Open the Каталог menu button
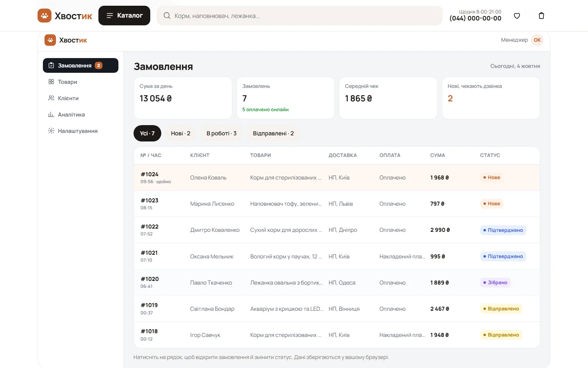Viewport: 588px width, 368px height. pyautogui.click(x=124, y=16)
